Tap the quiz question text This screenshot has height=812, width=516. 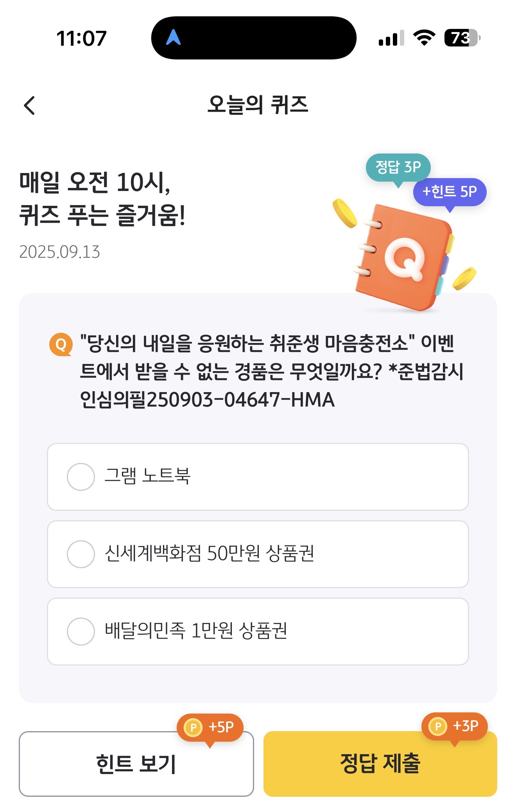272,371
